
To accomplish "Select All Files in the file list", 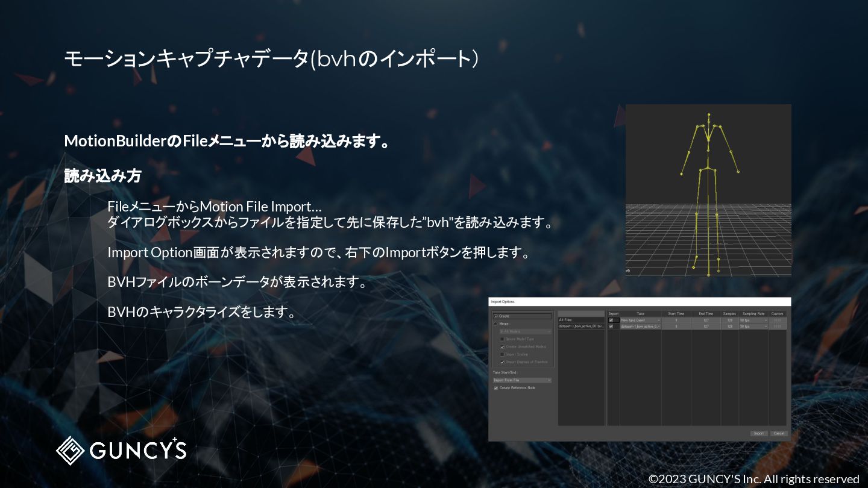I will coord(581,320).
